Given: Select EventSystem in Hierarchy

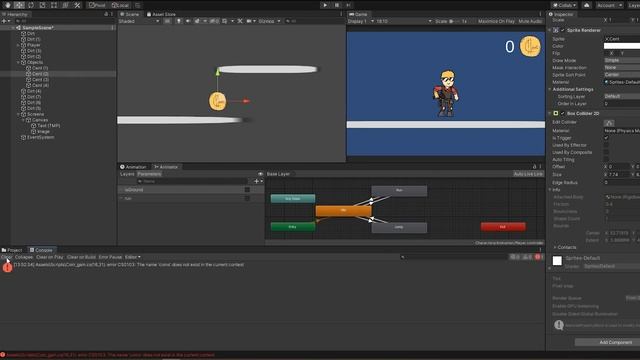Looking at the screenshot, I should [40, 138].
